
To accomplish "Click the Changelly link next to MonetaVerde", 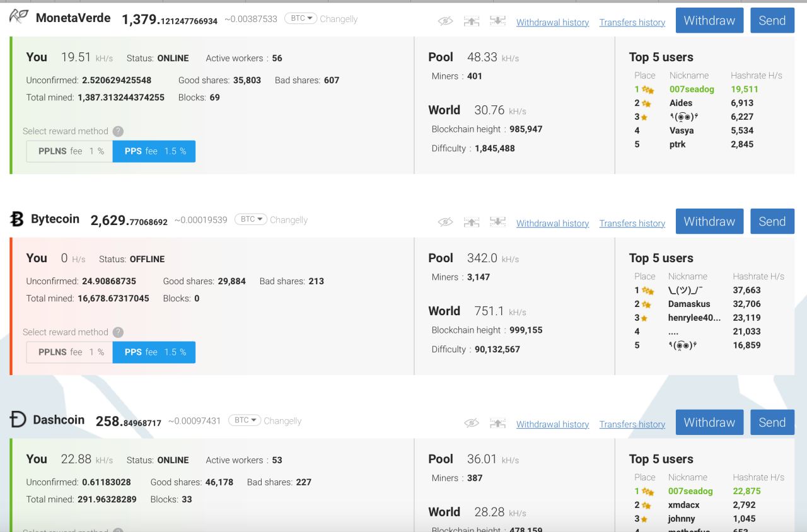I will pyautogui.click(x=339, y=19).
